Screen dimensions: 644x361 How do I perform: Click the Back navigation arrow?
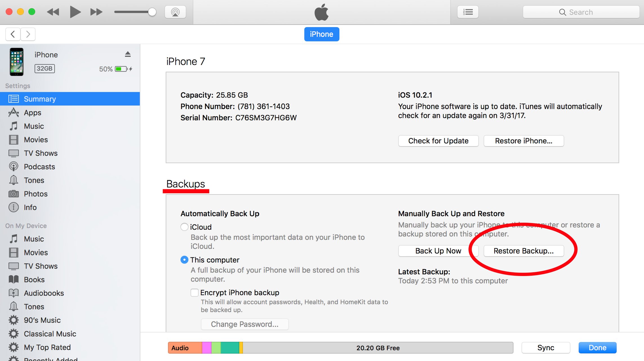[x=13, y=34]
